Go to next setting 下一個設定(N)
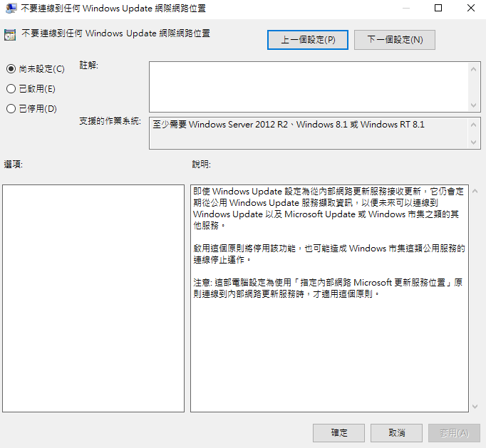486x448 pixels. pyautogui.click(x=395, y=40)
